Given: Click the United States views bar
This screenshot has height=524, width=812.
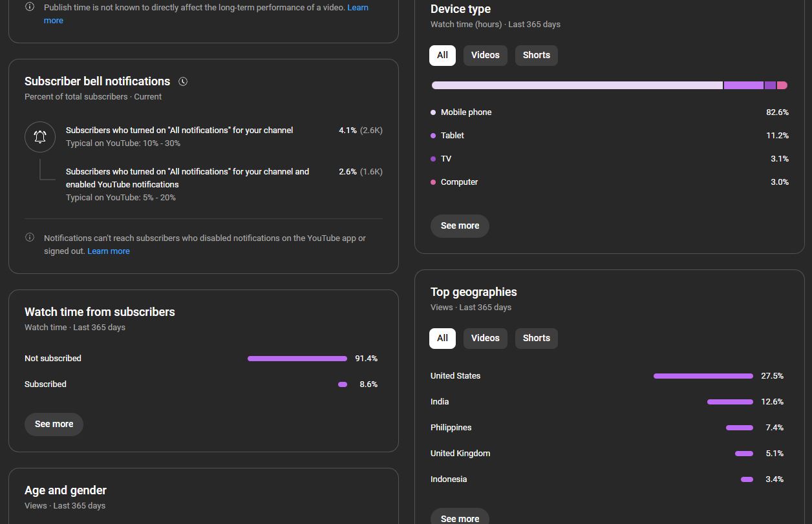Looking at the screenshot, I should point(703,376).
